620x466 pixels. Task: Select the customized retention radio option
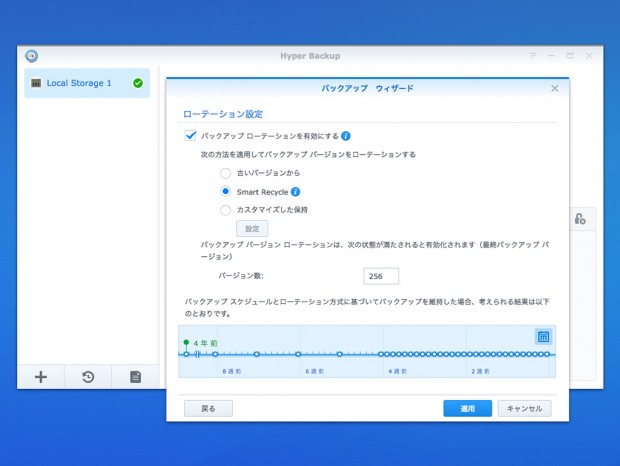pos(225,210)
